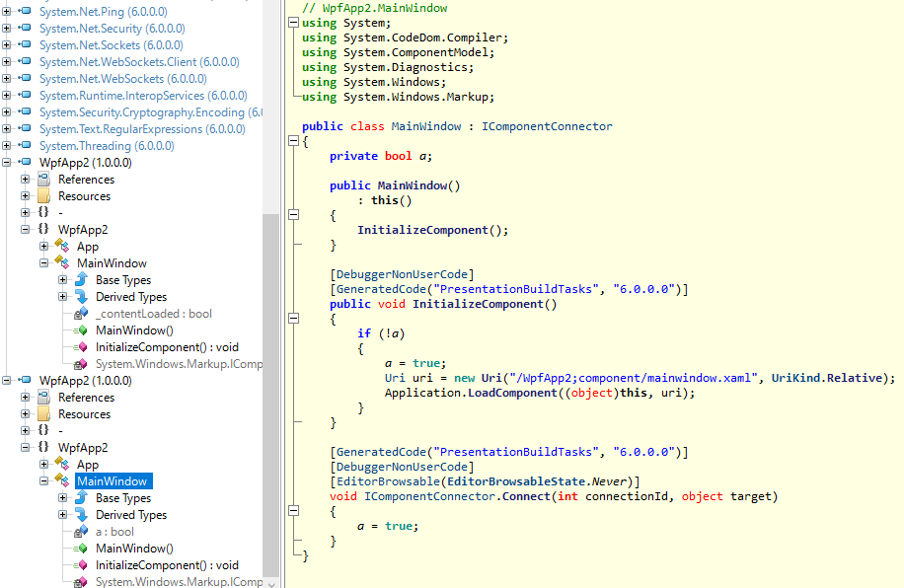Click the 'Never' enum member in code

pos(609,481)
